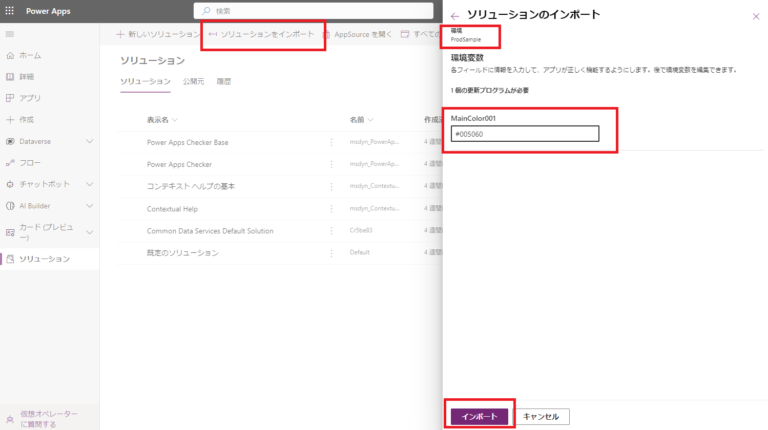Open 仮想オペレーターに質問する chat icon
Screen dimensions: 768x430
pos(10,418)
